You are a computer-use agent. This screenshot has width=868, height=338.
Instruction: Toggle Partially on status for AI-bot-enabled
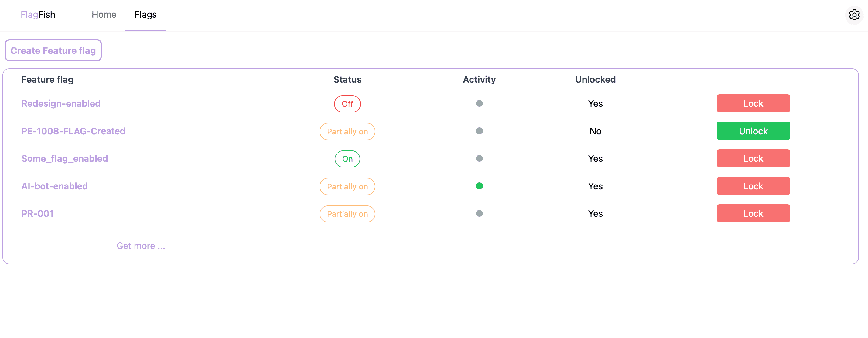347,186
